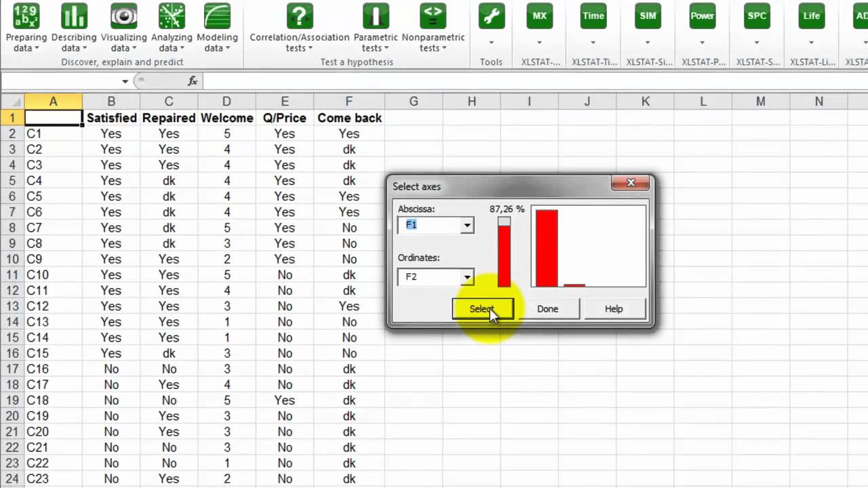Click the XLSTAT SPC icon

tap(757, 16)
